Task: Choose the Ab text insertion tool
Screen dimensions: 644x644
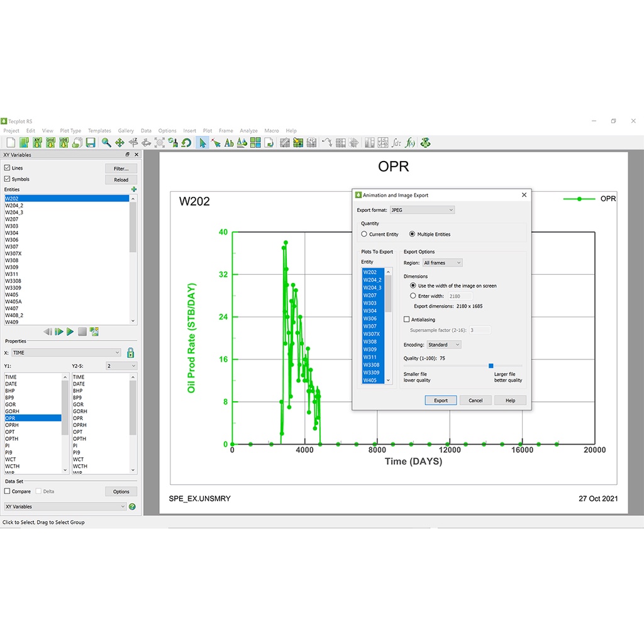Action: 229,143
